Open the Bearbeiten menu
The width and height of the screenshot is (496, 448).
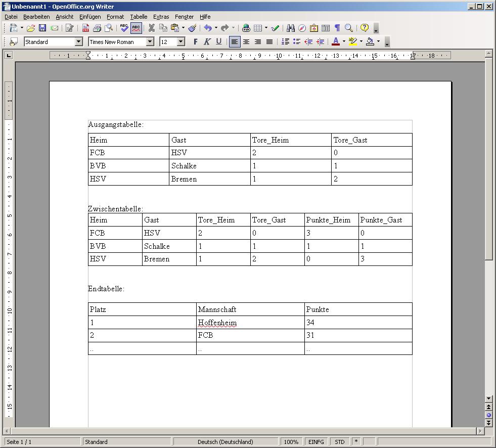pos(37,17)
